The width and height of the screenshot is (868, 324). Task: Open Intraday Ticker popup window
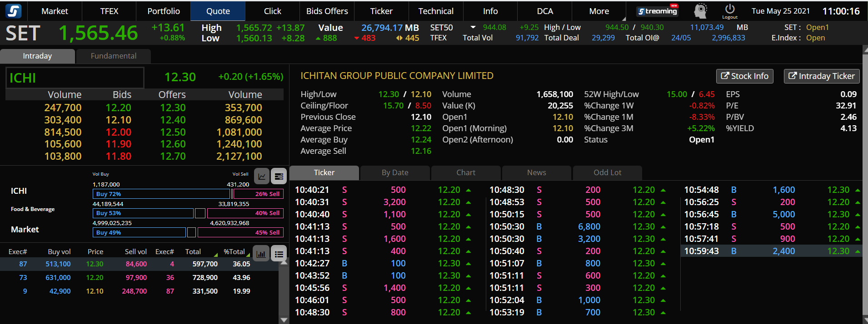pos(821,76)
